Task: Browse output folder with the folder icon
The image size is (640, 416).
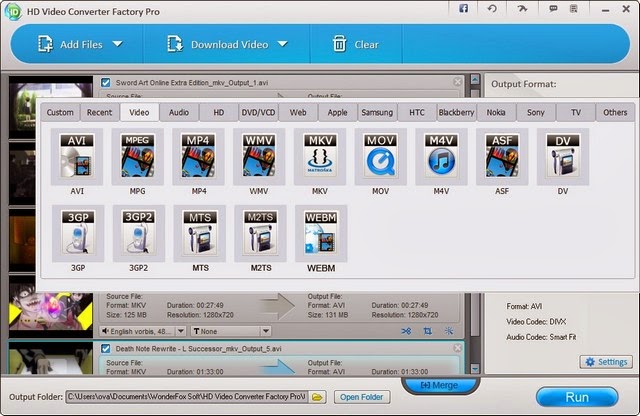Action: coord(317,397)
